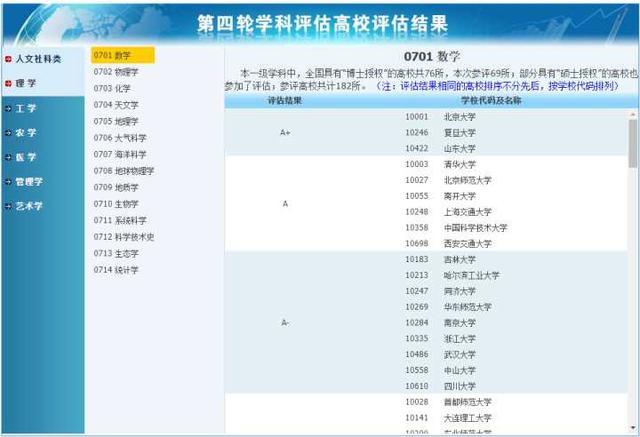
Task: Click the blue ranking note text
Action: point(497,86)
